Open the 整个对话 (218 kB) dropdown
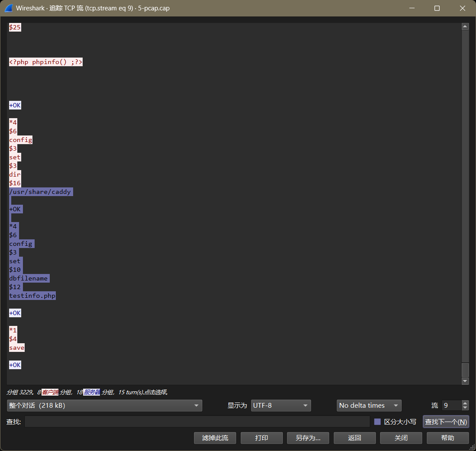The height and width of the screenshot is (451, 476). (104, 406)
